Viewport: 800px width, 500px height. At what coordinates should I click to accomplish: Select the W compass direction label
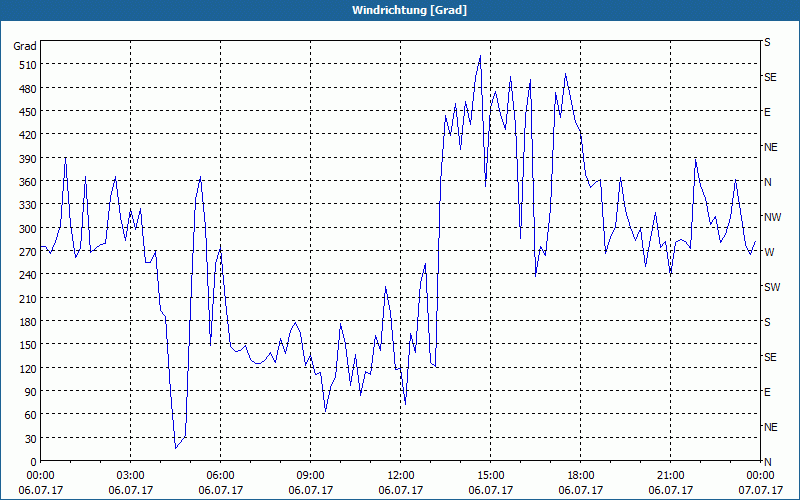click(x=769, y=252)
